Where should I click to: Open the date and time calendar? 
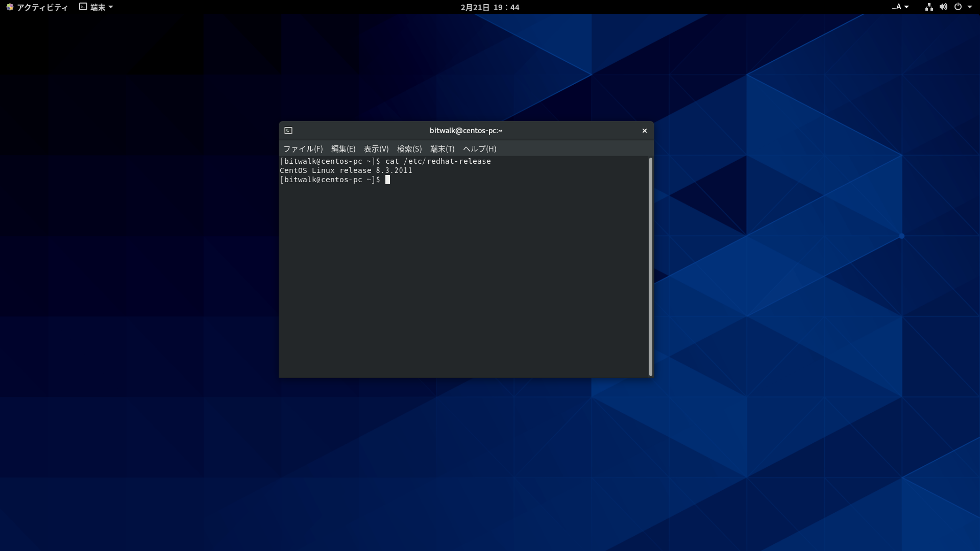[489, 7]
